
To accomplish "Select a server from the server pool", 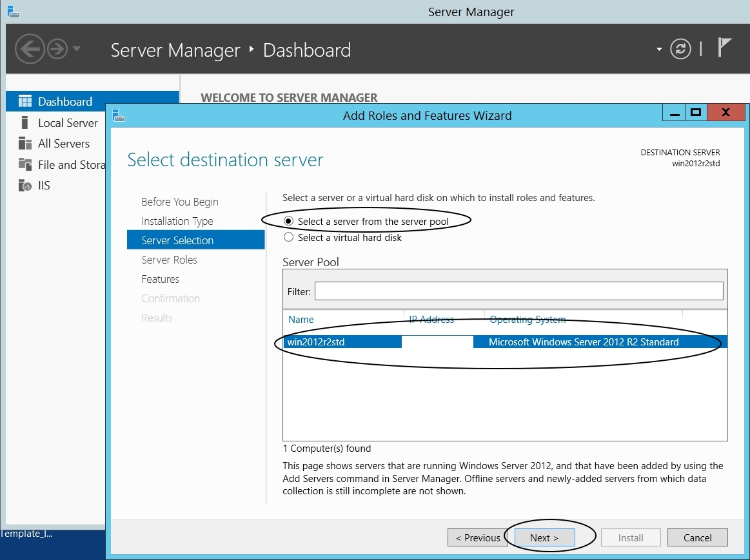I will tap(289, 221).
